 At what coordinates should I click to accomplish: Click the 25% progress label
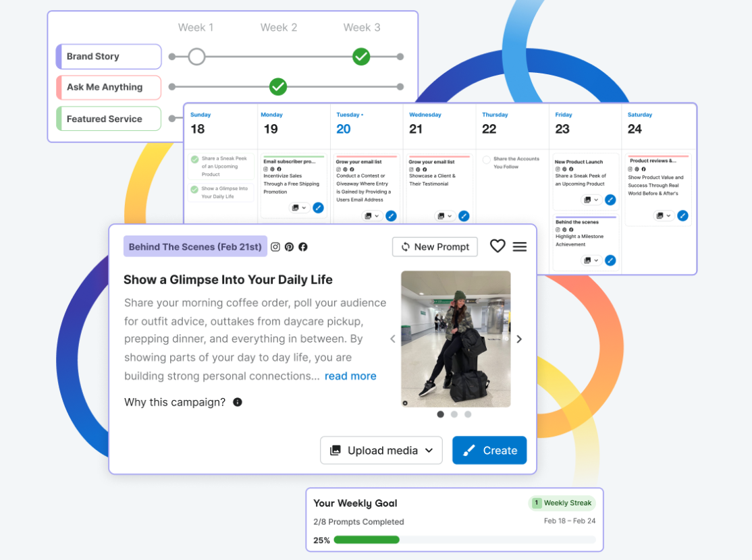click(321, 540)
